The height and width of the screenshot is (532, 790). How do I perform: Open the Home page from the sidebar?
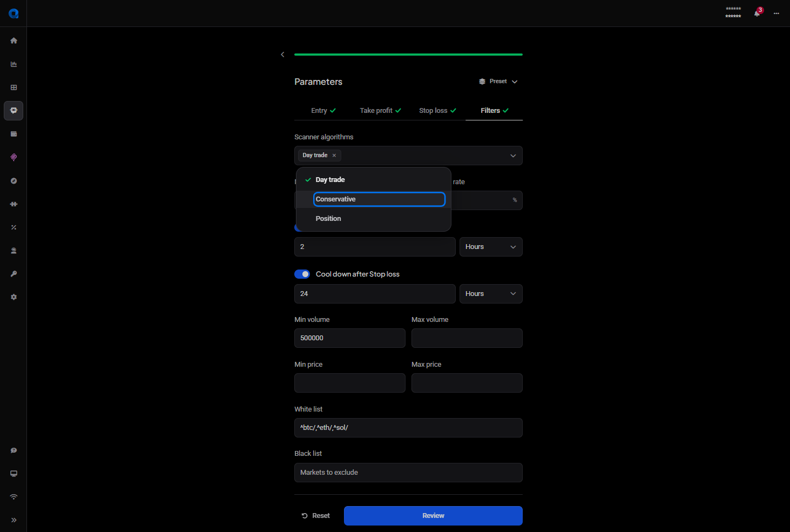[13, 41]
